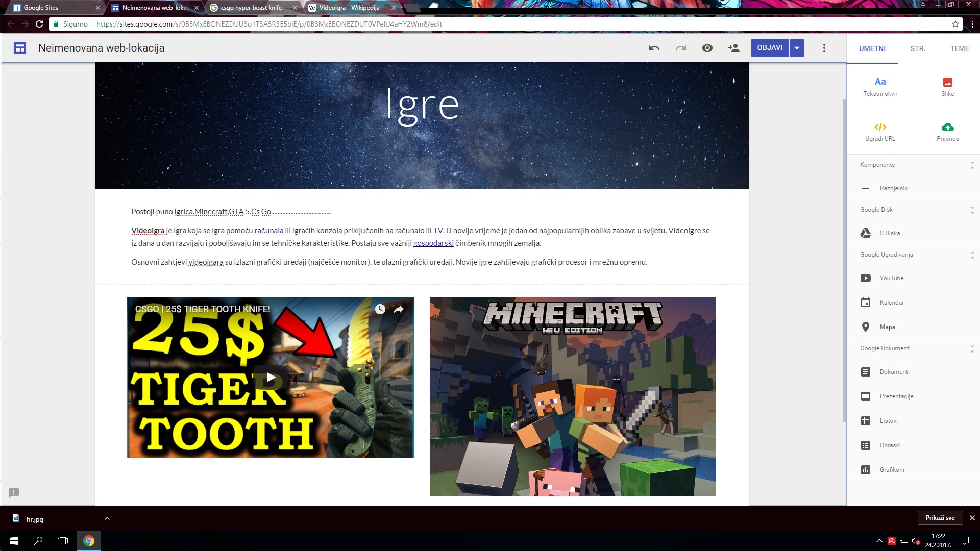This screenshot has width=980, height=551.
Task: Embed a URL with Ugradi URL
Action: (x=880, y=132)
